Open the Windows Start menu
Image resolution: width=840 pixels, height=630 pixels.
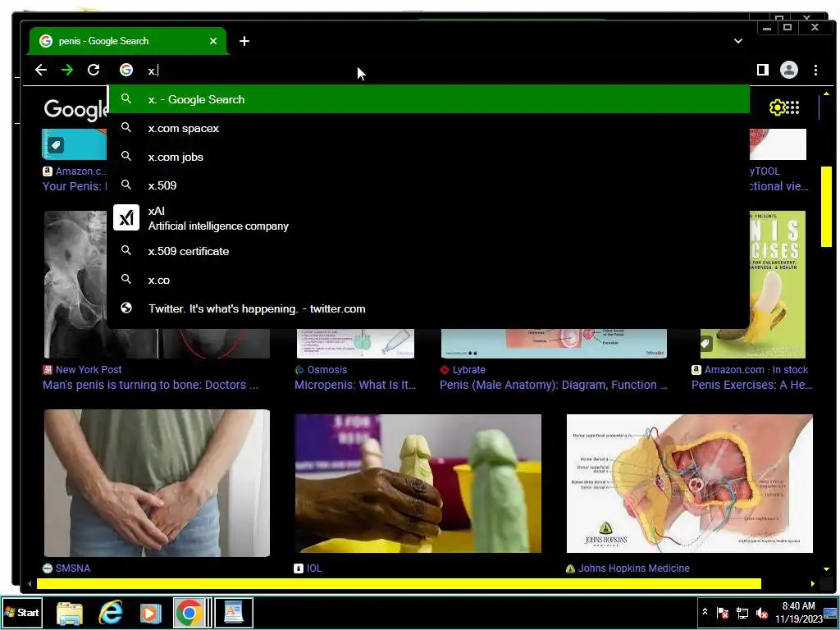click(x=22, y=612)
